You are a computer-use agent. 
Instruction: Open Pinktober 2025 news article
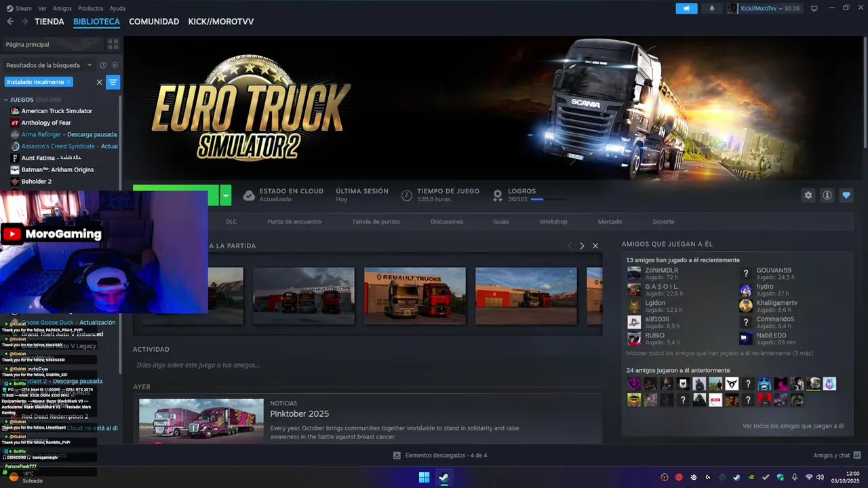[x=299, y=413]
